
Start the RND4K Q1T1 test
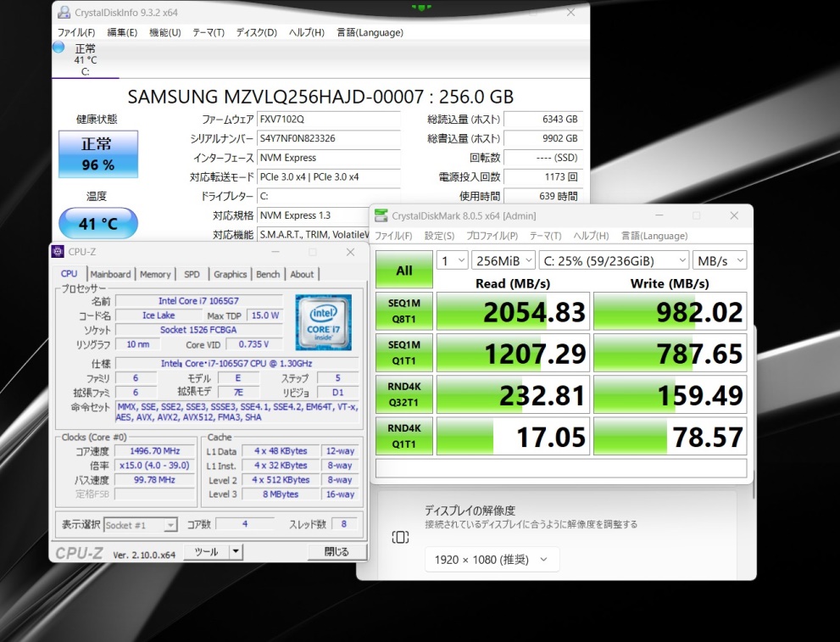click(404, 436)
